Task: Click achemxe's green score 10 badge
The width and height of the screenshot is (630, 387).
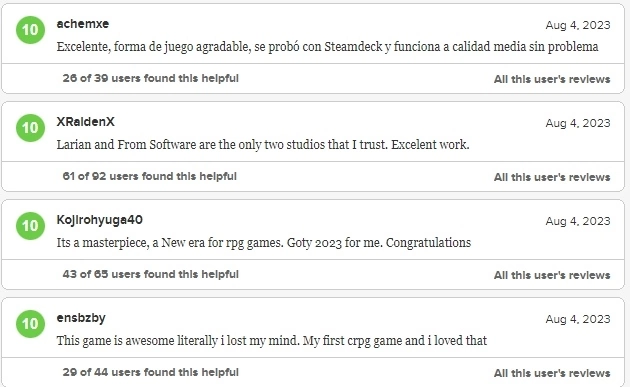Action: [x=30, y=30]
